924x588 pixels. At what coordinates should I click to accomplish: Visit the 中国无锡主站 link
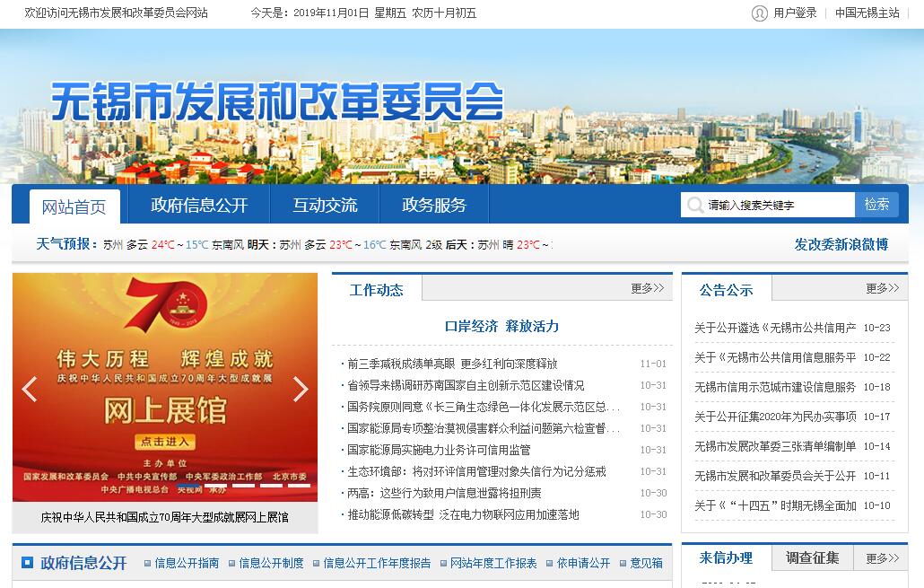coord(867,13)
